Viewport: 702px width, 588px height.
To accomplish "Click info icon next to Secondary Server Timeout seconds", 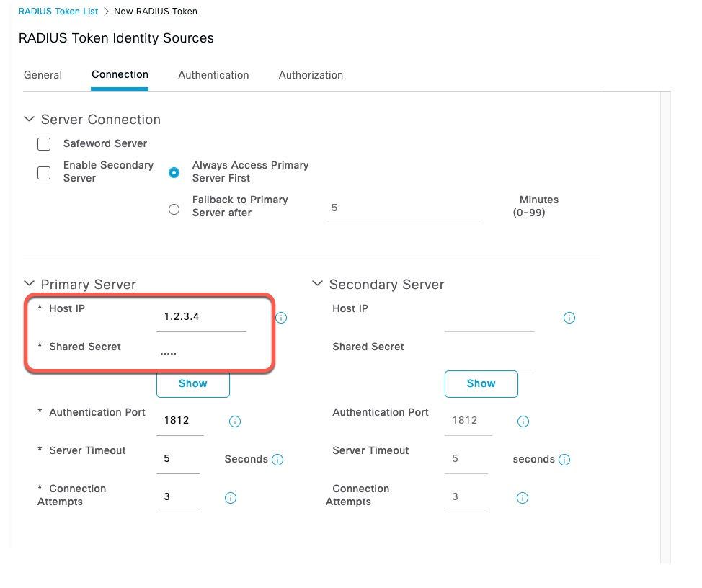I will (x=564, y=460).
